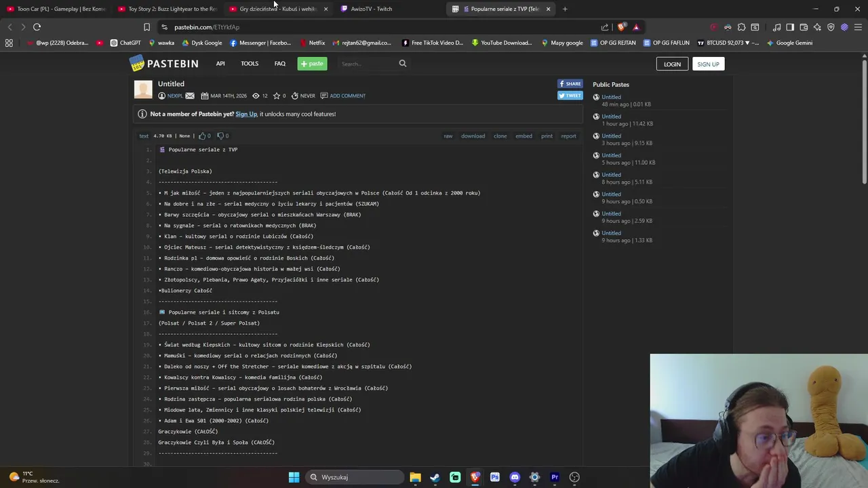The width and height of the screenshot is (868, 488).
Task: Click the thumbs down dislike icon
Action: [x=220, y=136]
